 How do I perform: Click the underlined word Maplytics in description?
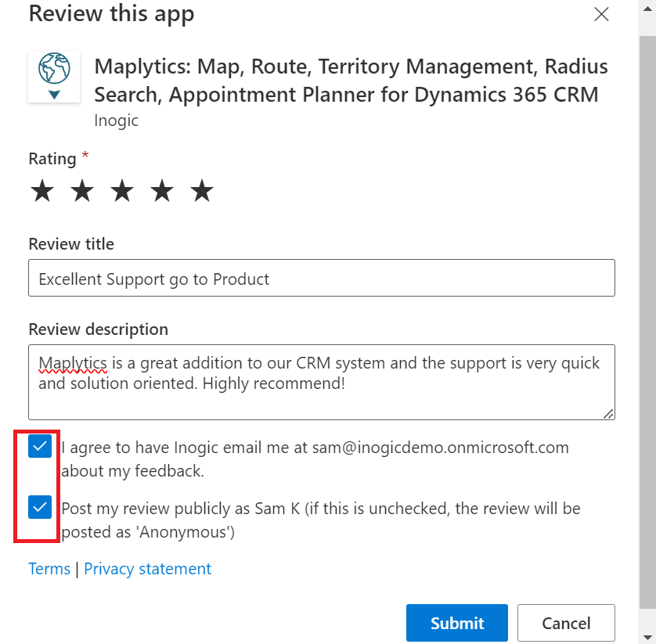74,364
